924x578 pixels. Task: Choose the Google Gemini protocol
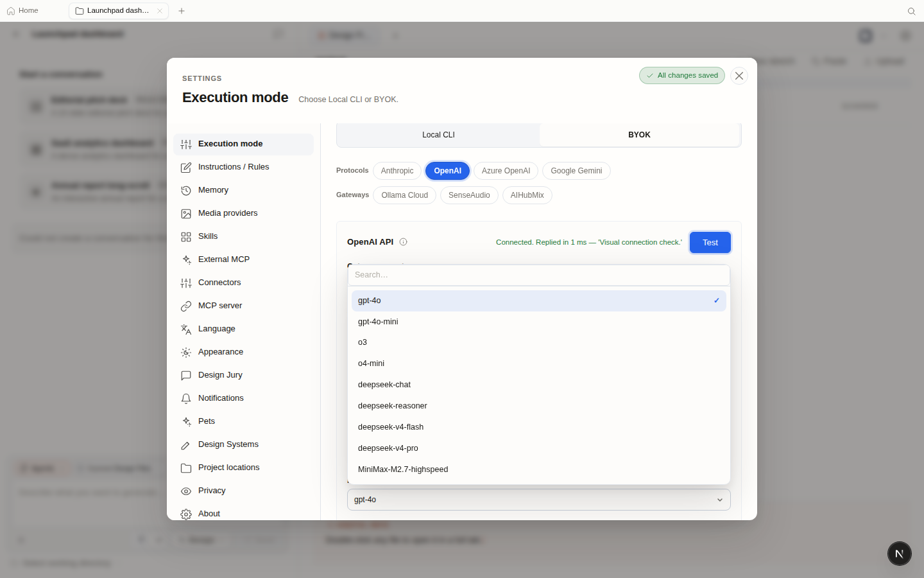pos(576,171)
